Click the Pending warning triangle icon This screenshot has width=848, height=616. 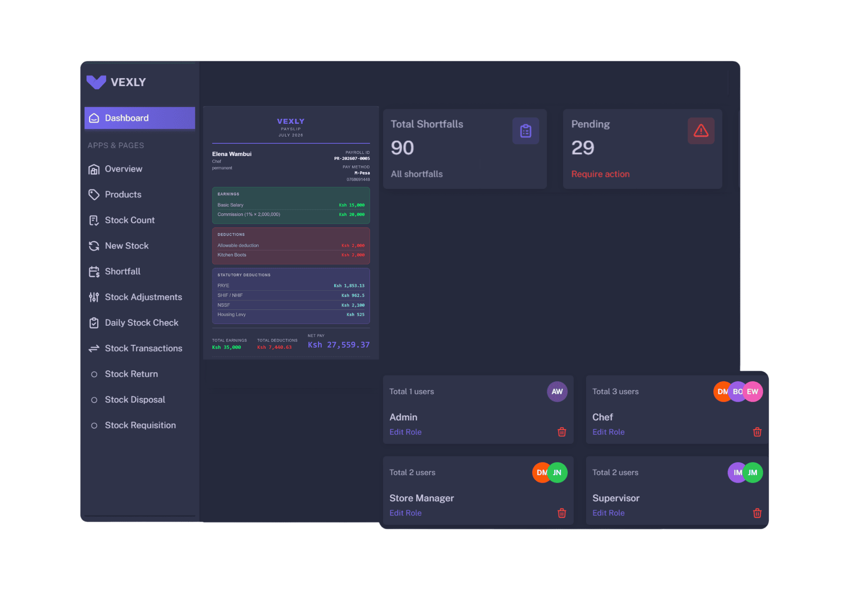coord(701,131)
